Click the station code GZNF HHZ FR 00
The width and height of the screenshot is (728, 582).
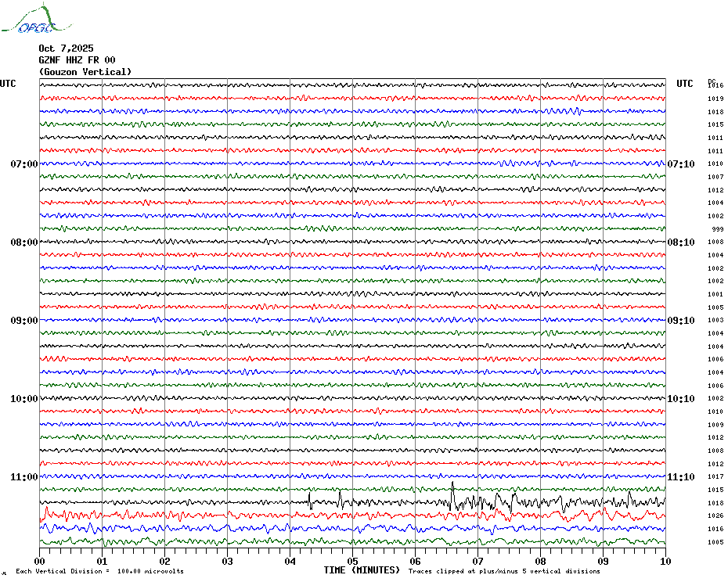pyautogui.click(x=77, y=59)
